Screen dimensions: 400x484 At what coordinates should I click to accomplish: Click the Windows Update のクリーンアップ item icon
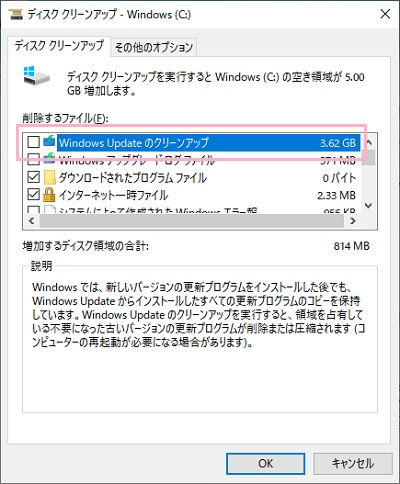coord(49,141)
